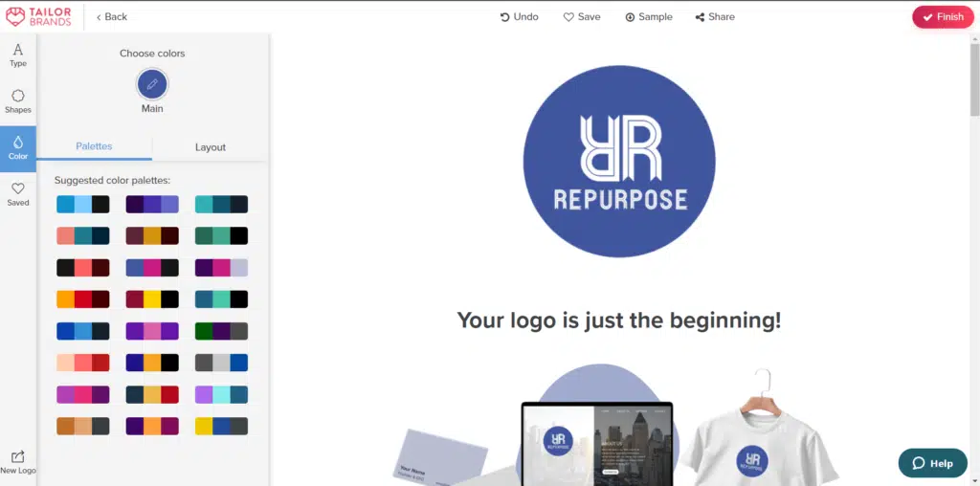This screenshot has height=486, width=980.
Task: Open the Sample preview option
Action: point(649,17)
